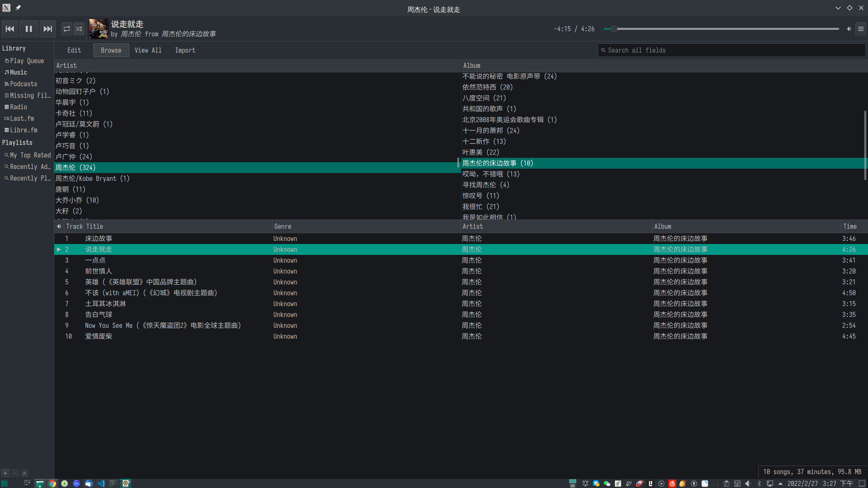Open Podcasts in the library sidebar
The width and height of the screenshot is (868, 488).
coord(23,84)
